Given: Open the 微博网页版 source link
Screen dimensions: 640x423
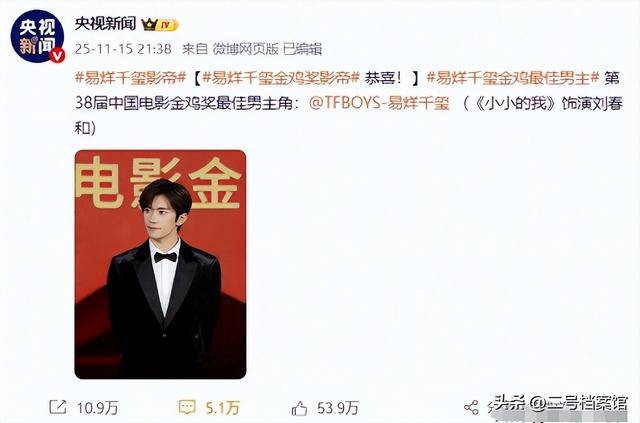Looking at the screenshot, I should (245, 49).
